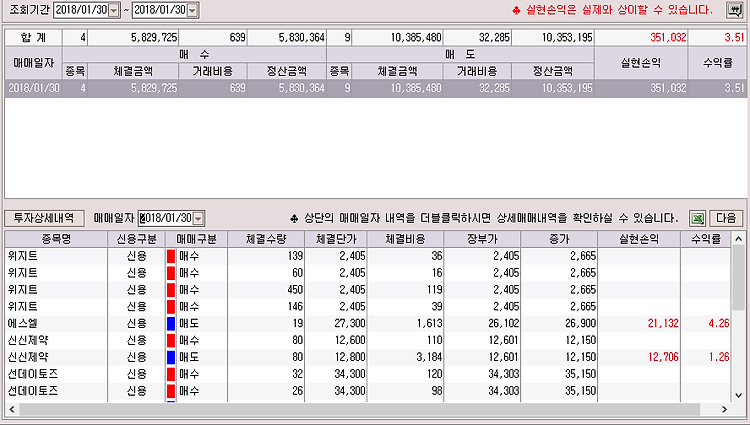Click realized profit value 12,706
The height and width of the screenshot is (425, 750).
click(663, 357)
